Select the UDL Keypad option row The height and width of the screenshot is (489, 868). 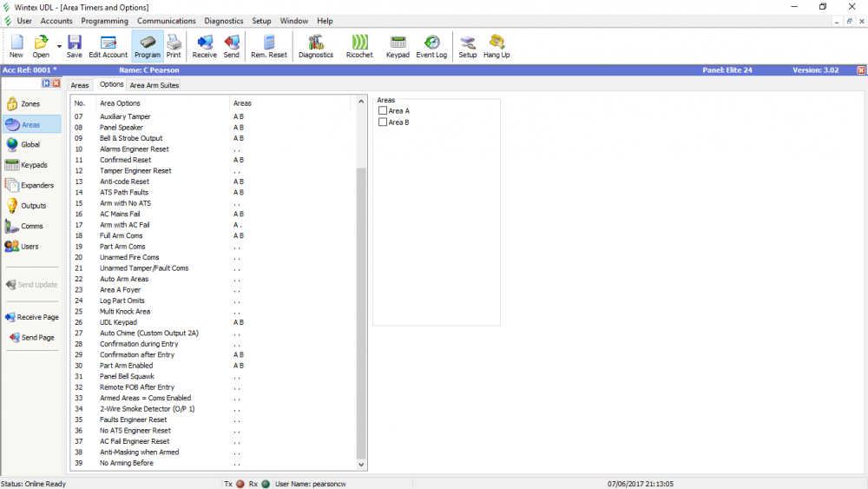tap(118, 322)
